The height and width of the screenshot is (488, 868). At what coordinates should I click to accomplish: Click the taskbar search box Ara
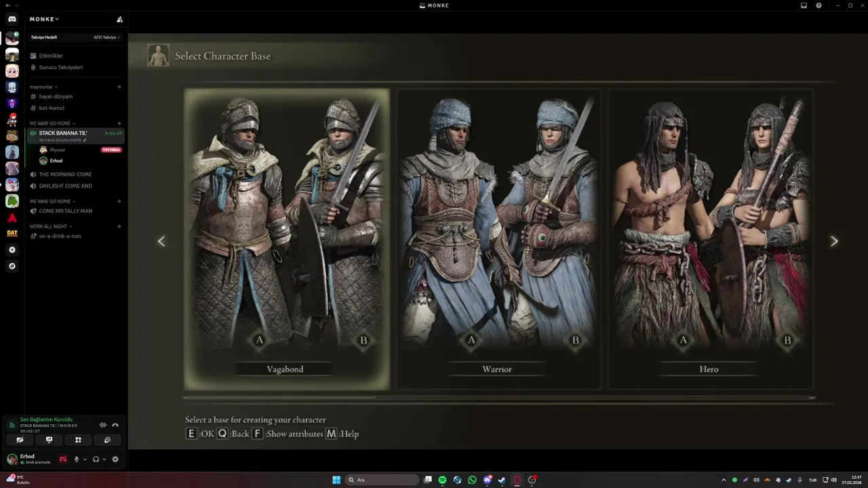[382, 480]
